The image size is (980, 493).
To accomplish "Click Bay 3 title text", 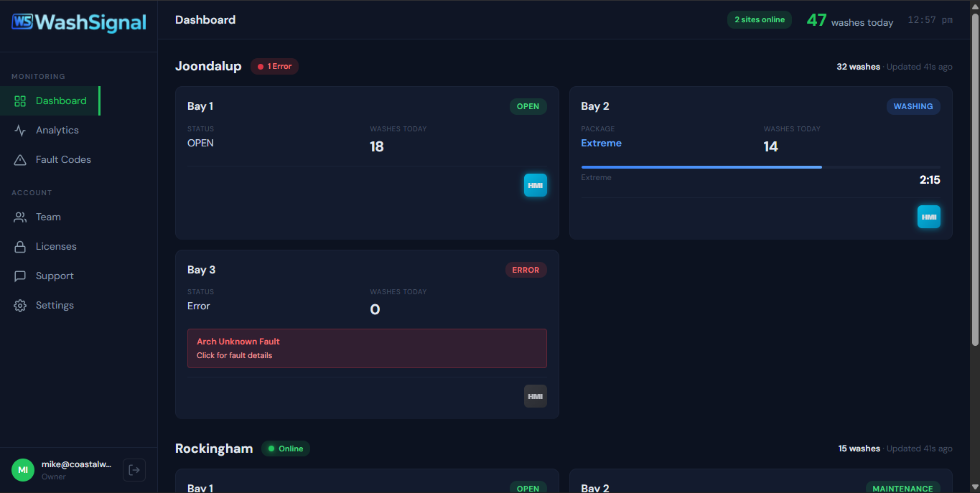I will coord(201,270).
